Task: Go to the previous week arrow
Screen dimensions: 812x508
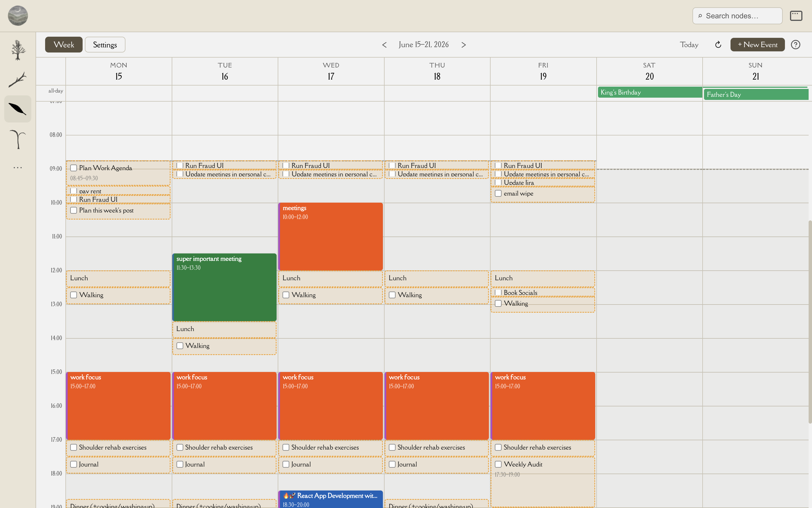Action: point(385,45)
